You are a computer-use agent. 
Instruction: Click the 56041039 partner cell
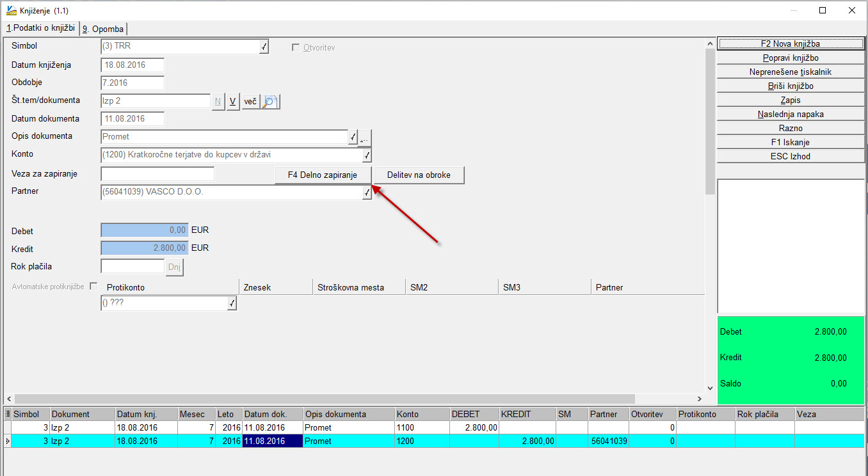click(x=609, y=441)
